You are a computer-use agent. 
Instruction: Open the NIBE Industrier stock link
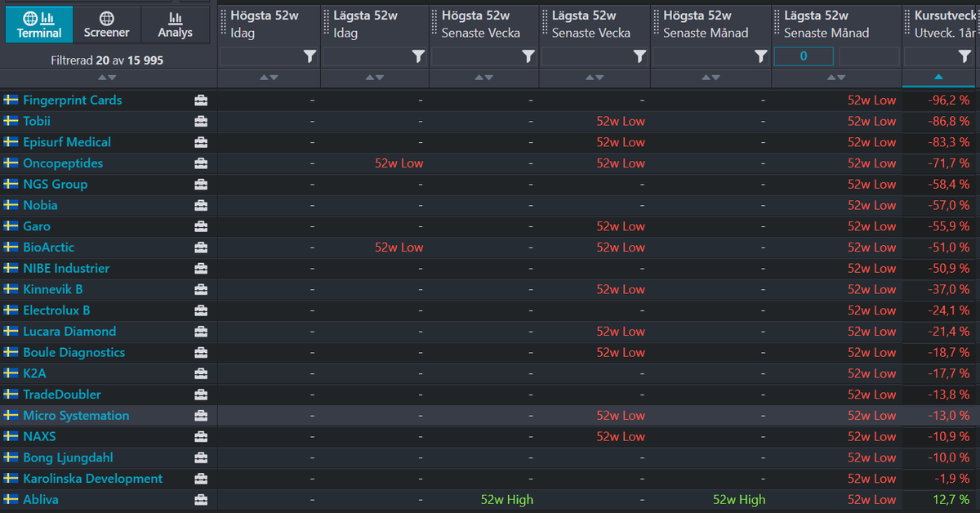coord(66,269)
